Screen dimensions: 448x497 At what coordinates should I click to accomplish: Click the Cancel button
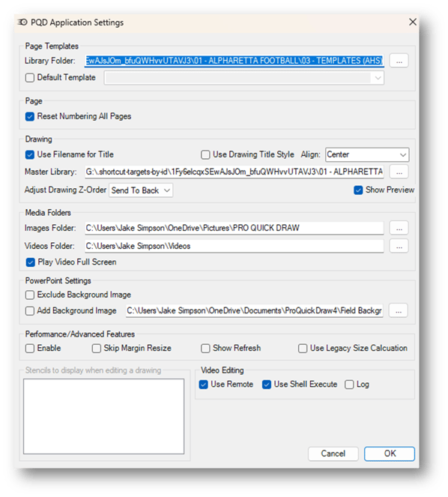pos(333,454)
